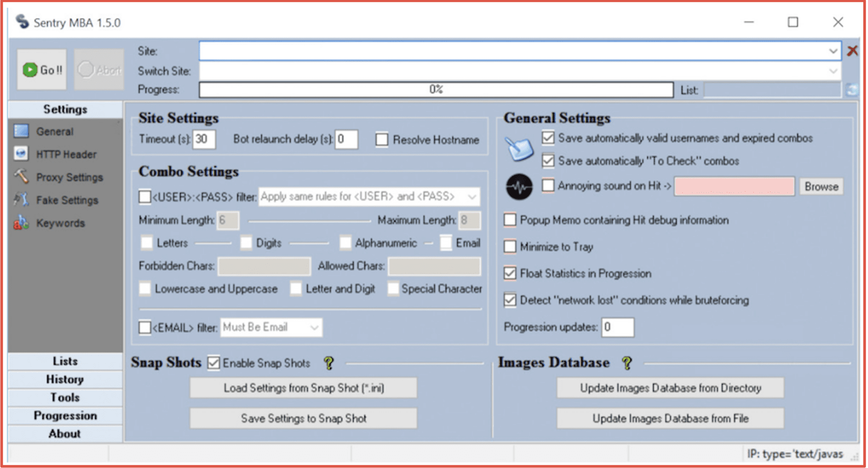Uncheck Save automatically "To Check" combos
Image resolution: width=868 pixels, height=468 pixels.
548,161
